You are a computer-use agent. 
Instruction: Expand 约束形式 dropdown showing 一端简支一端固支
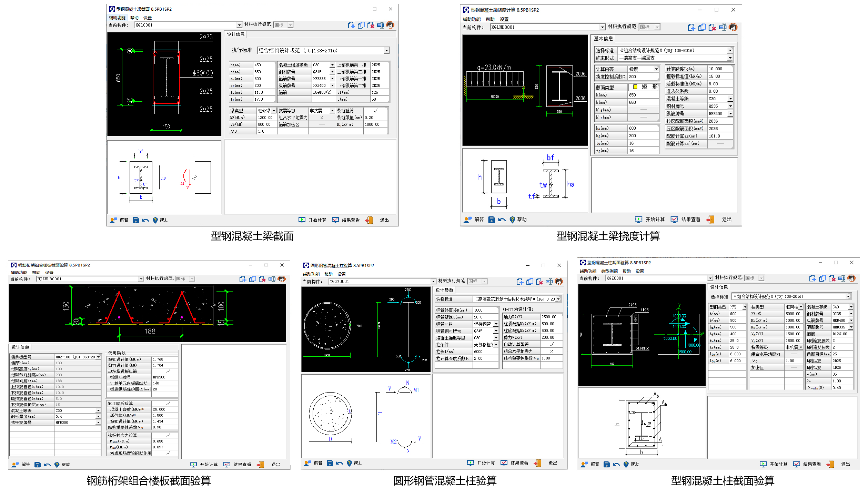point(730,58)
